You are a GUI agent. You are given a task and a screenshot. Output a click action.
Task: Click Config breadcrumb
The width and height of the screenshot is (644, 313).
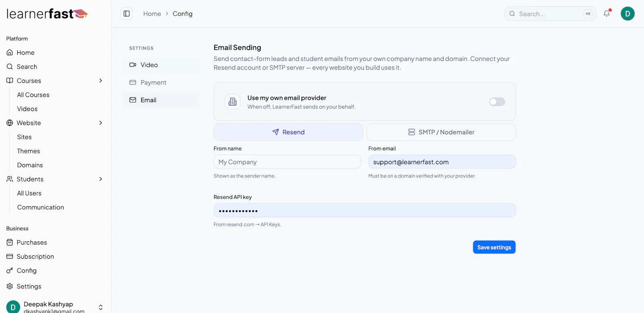click(183, 14)
